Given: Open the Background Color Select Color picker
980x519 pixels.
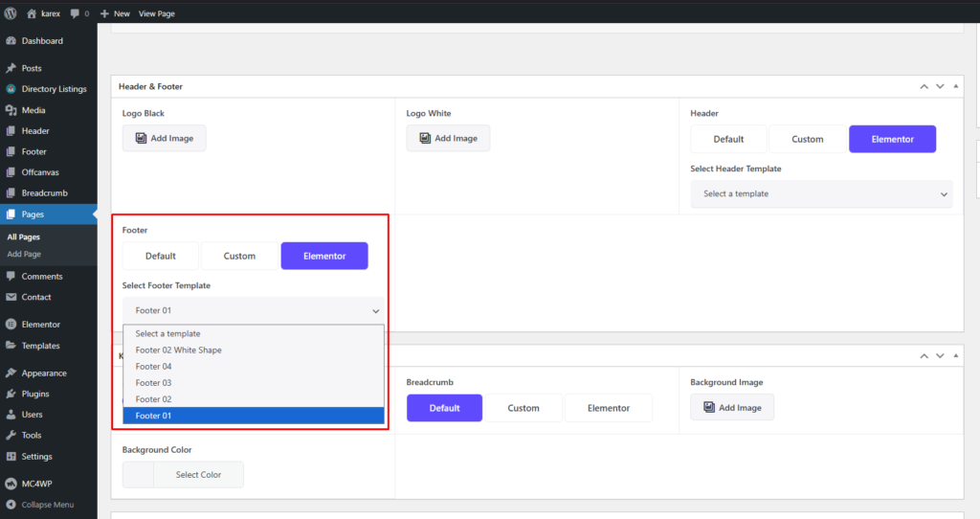Looking at the screenshot, I should [183, 475].
